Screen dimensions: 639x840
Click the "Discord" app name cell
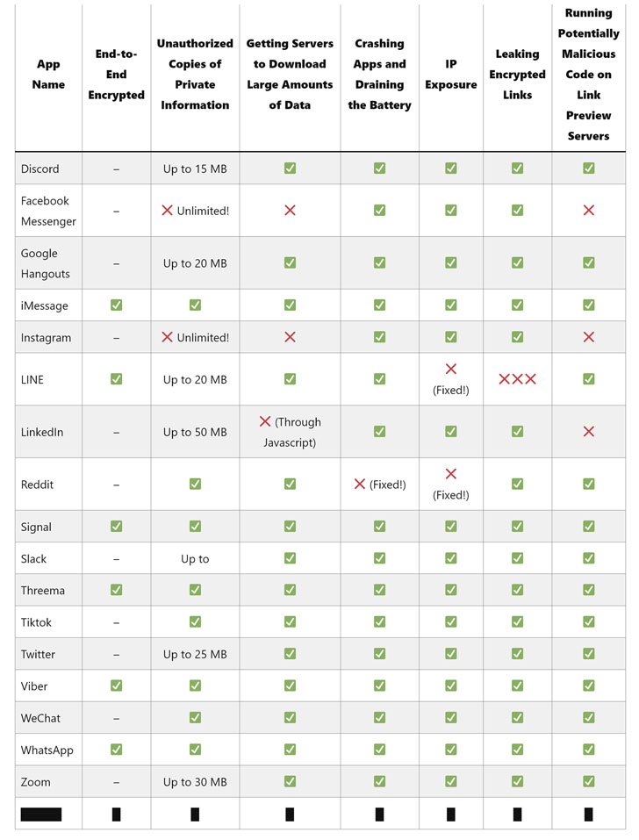pos(39,169)
